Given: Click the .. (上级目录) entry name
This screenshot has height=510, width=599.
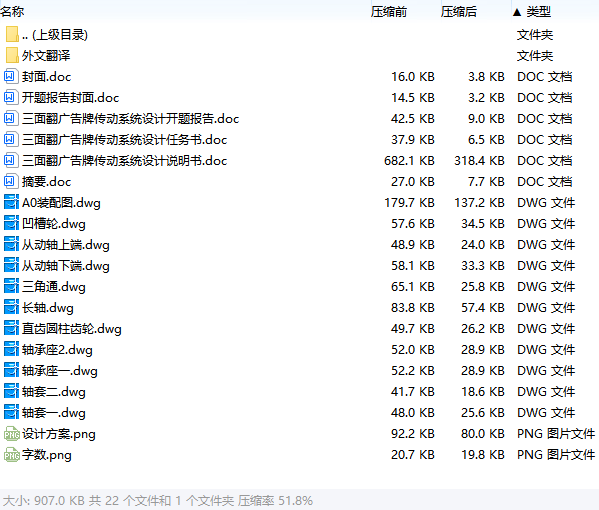Looking at the screenshot, I should pos(55,35).
